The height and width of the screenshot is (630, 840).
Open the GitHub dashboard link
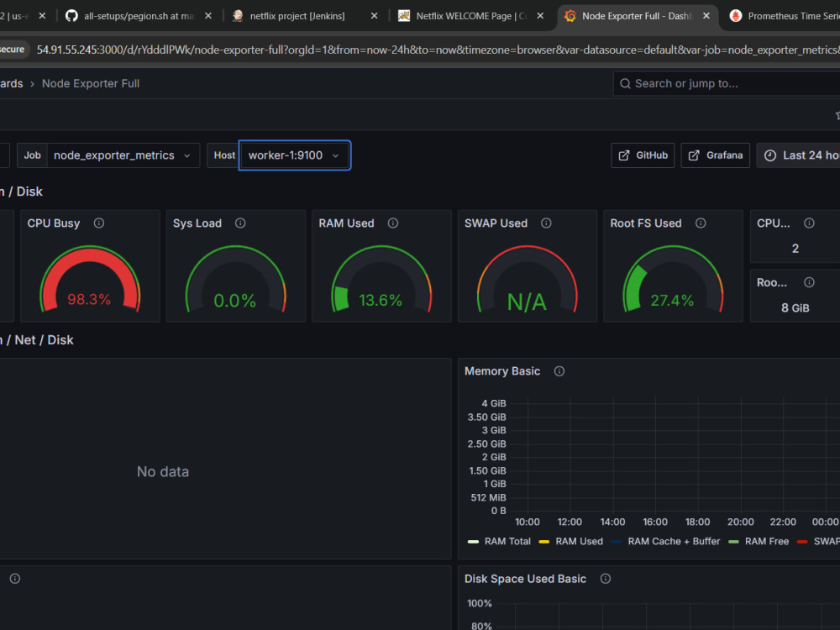[x=643, y=155]
